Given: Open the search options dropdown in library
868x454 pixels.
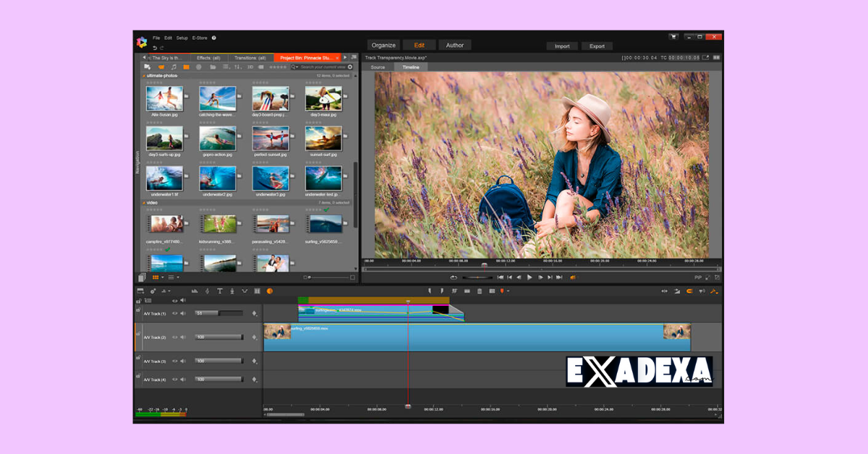Looking at the screenshot, I should (x=295, y=67).
